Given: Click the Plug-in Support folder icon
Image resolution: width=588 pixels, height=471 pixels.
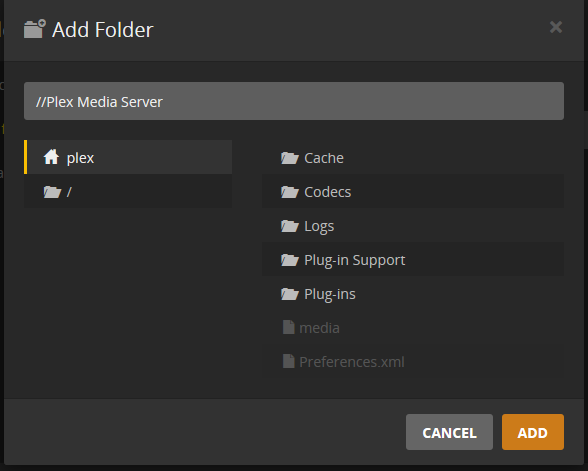Looking at the screenshot, I should click(290, 260).
